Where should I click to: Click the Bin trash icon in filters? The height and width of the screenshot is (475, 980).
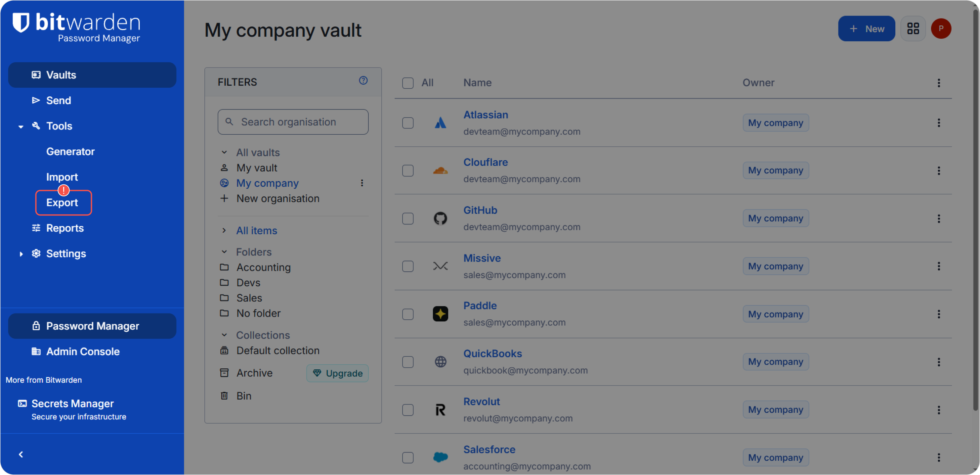click(x=225, y=396)
